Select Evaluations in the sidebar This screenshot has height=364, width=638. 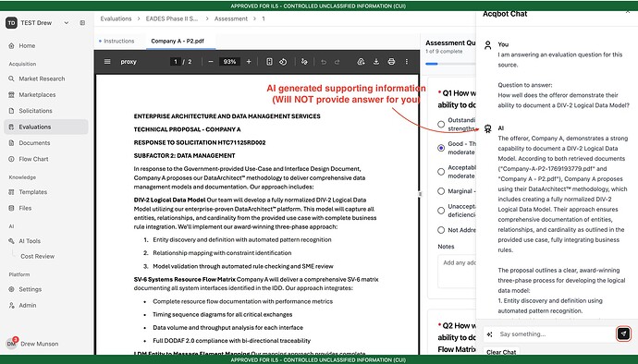[x=46, y=127]
